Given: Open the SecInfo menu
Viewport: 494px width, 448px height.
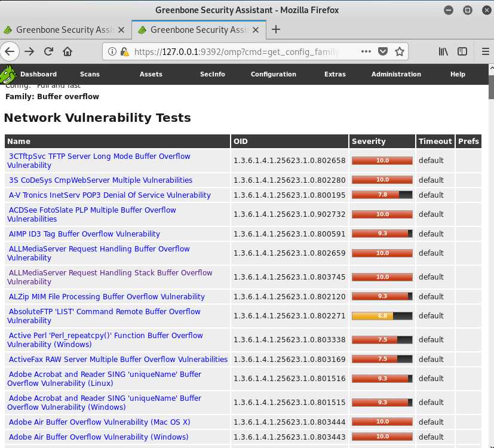Looking at the screenshot, I should click(212, 74).
